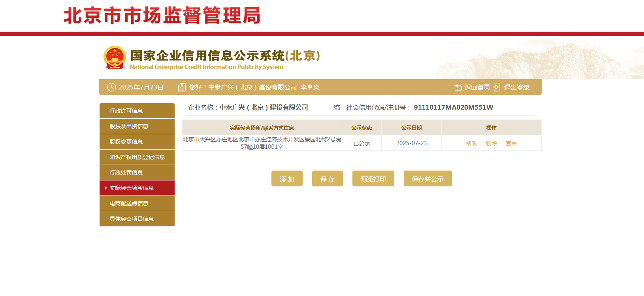Click the red triangle marker beside 实际经营场所信息
644x296 pixels.
105,188
